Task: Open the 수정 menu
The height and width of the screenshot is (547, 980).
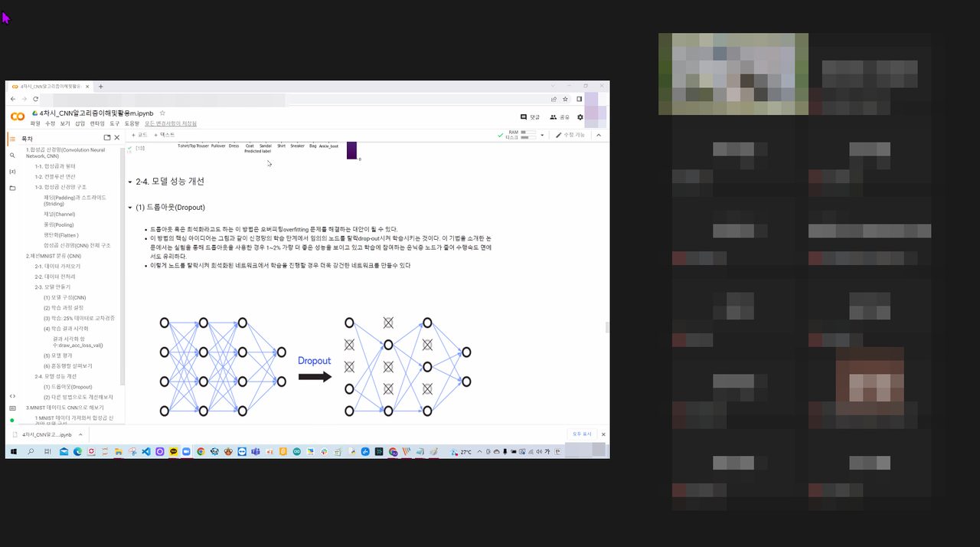Action: click(50, 123)
